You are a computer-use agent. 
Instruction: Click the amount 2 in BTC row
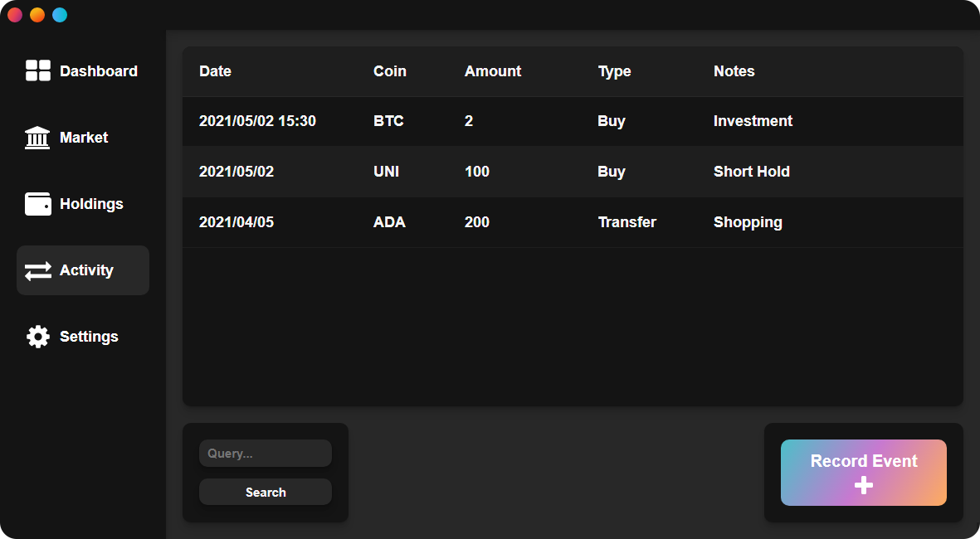click(469, 121)
